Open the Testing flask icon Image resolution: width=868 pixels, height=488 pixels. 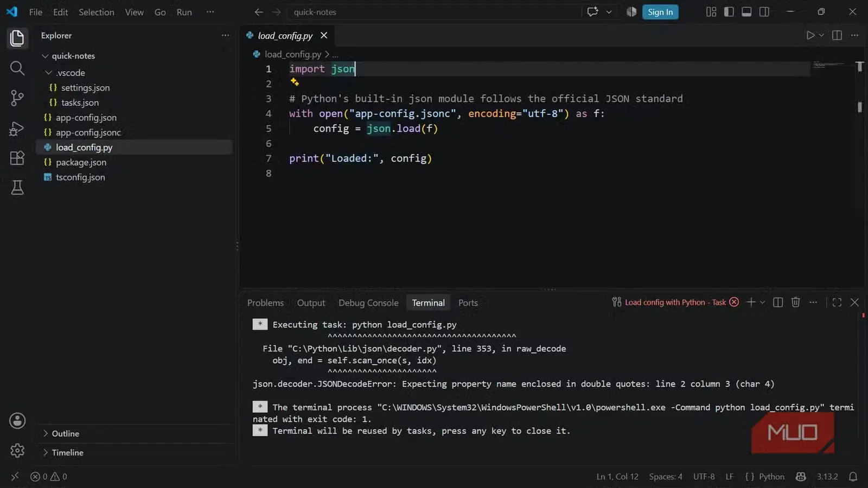tap(17, 188)
